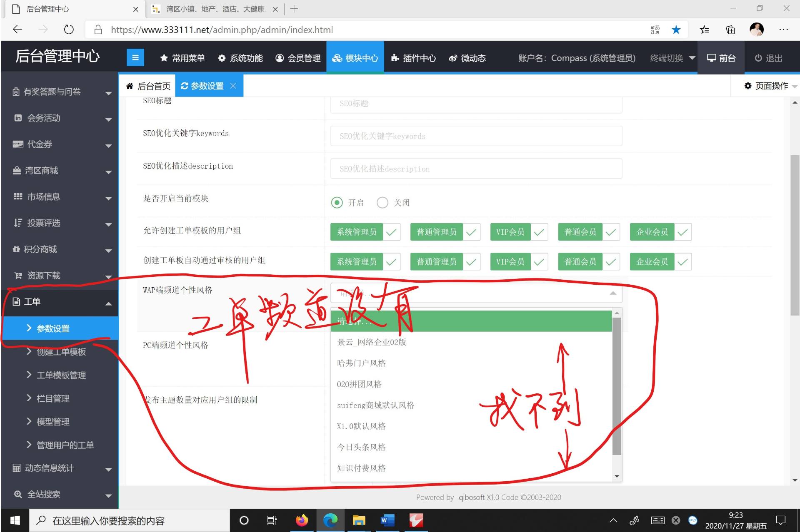Close the 参数设置 tab with its X
The height and width of the screenshot is (532, 800).
click(x=233, y=86)
